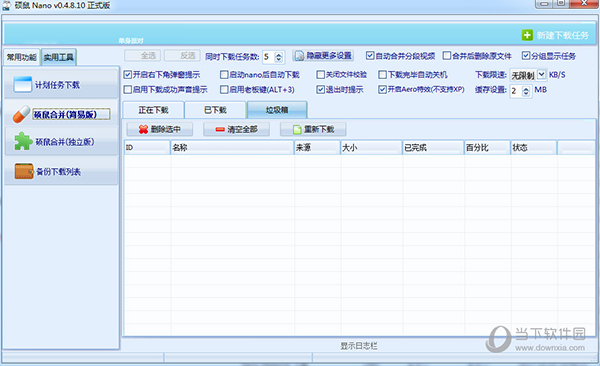Toggle 退出时提示 checkbox
Screen dimensions: 600x366
click(x=321, y=89)
